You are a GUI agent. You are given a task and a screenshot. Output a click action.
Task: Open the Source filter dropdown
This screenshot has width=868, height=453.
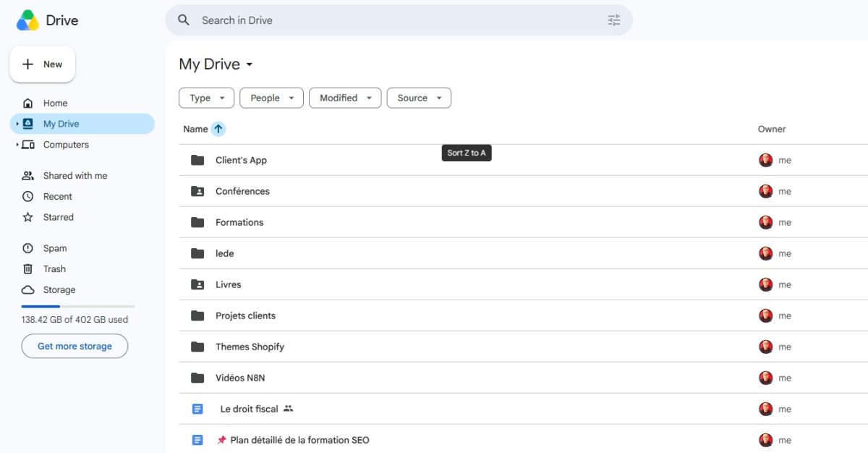point(419,98)
